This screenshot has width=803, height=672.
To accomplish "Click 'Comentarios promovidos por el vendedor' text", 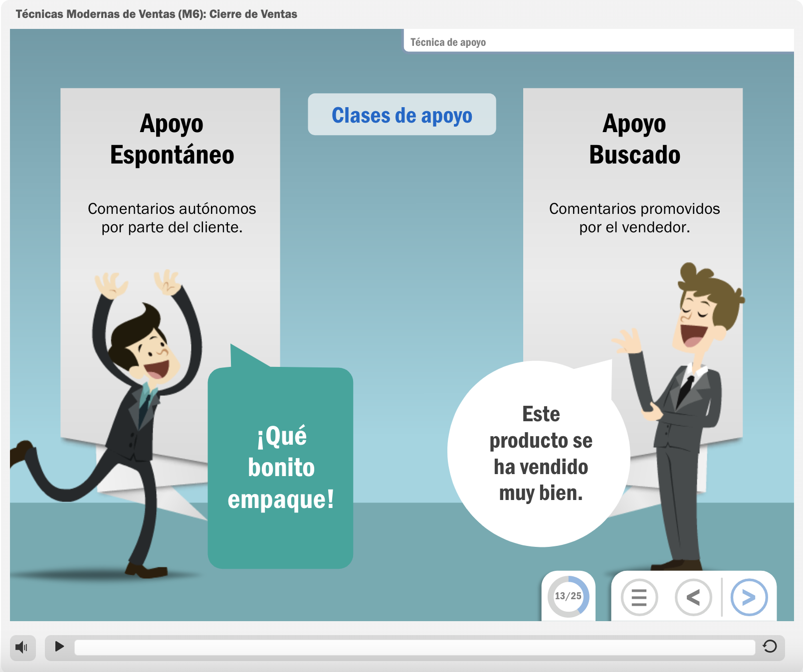I will [x=634, y=218].
